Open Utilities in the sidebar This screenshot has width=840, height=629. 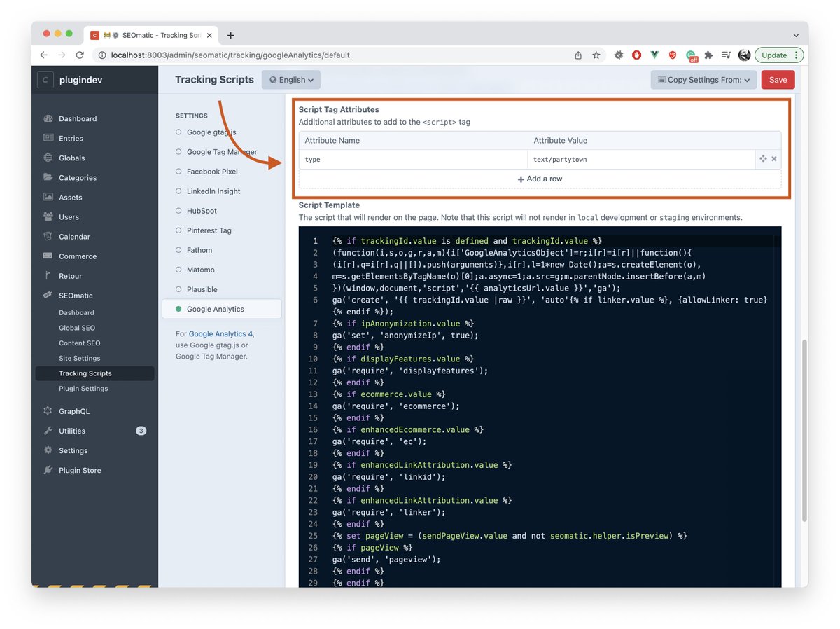pyautogui.click(x=72, y=431)
